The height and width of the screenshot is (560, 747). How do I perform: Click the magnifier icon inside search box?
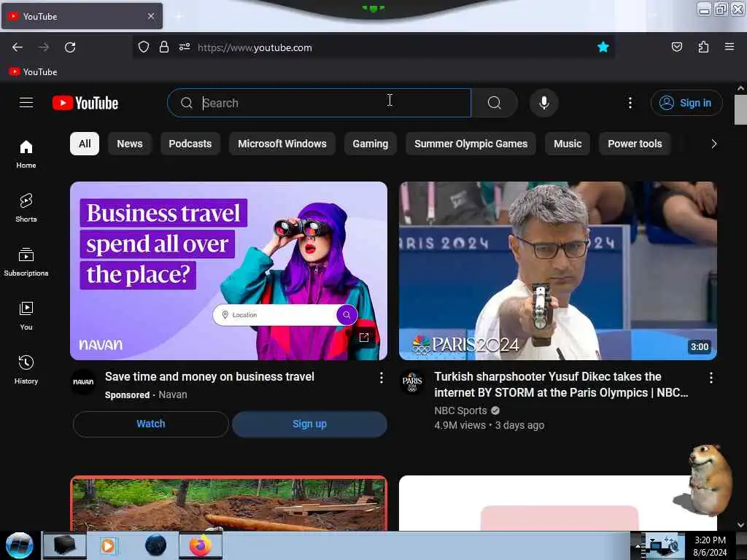click(x=187, y=103)
